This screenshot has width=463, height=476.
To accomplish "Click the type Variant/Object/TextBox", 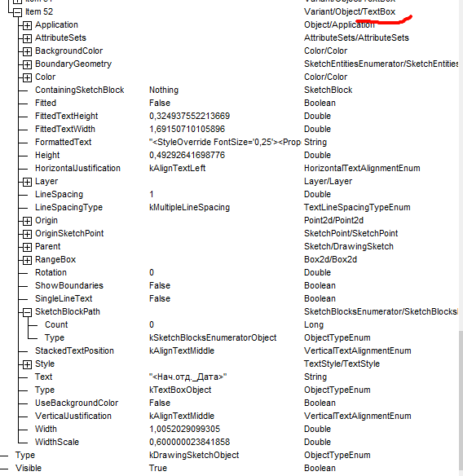I will 350,12.
